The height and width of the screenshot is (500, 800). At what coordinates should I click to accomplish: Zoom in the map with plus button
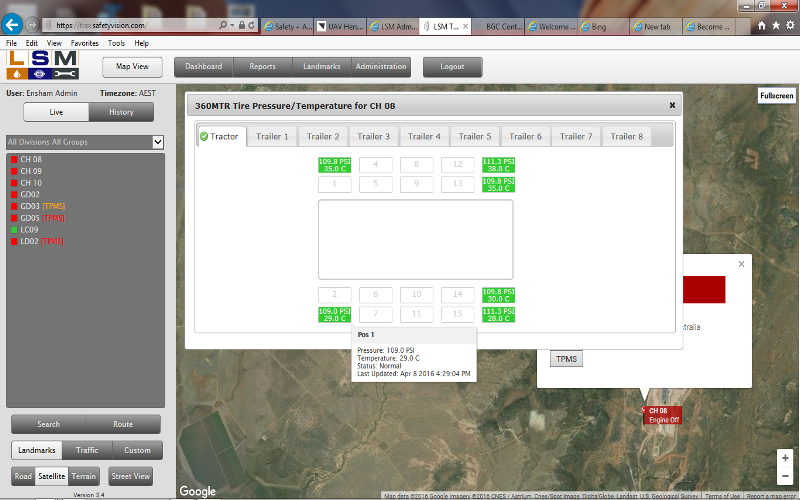[785, 457]
